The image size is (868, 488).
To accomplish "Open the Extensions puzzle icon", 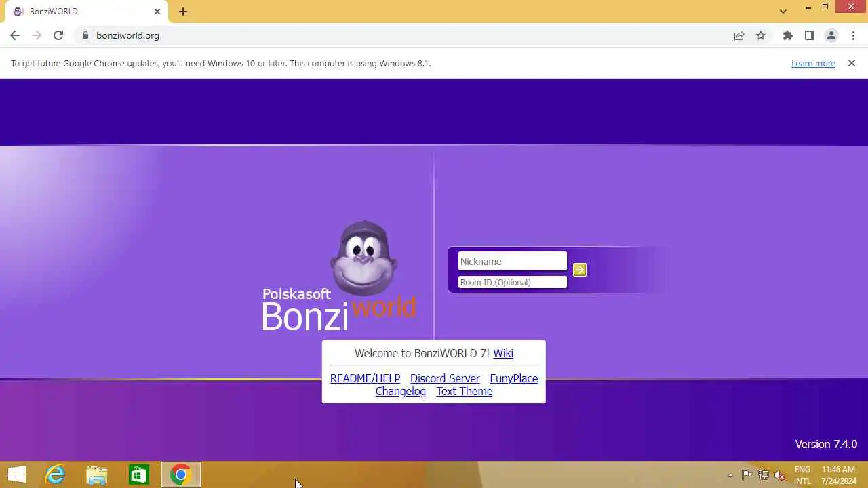I will (788, 35).
